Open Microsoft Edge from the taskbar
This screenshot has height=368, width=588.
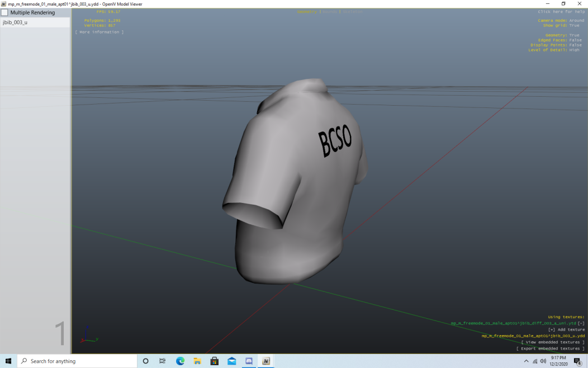pos(180,361)
